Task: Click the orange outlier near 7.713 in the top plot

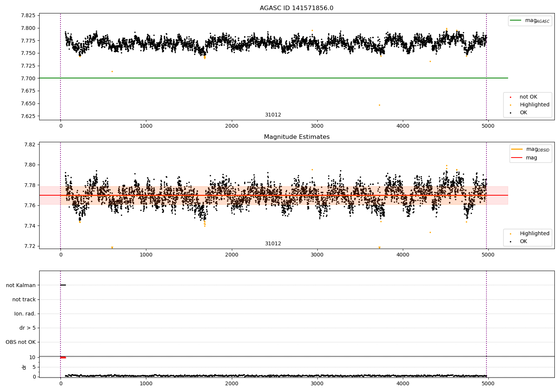Action: point(112,71)
